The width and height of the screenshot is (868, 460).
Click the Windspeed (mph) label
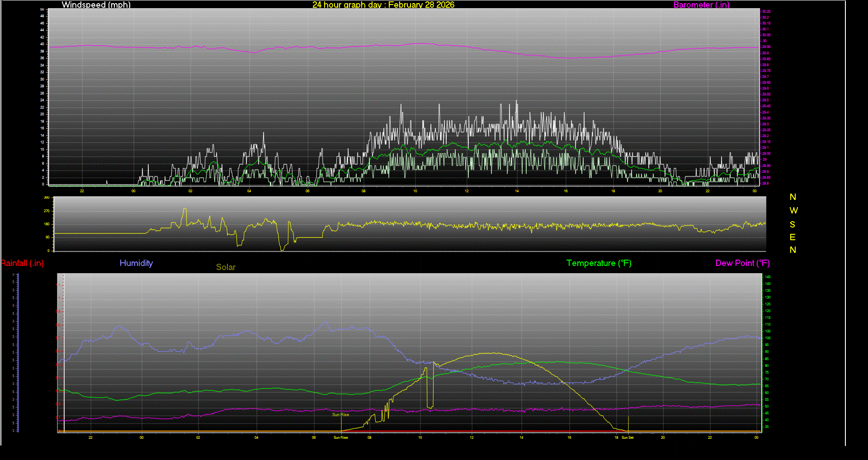[95, 5]
